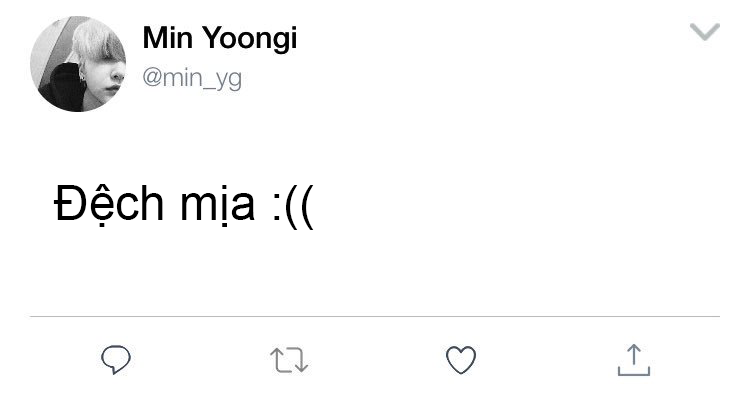Expand the tweet options chevron

click(705, 34)
